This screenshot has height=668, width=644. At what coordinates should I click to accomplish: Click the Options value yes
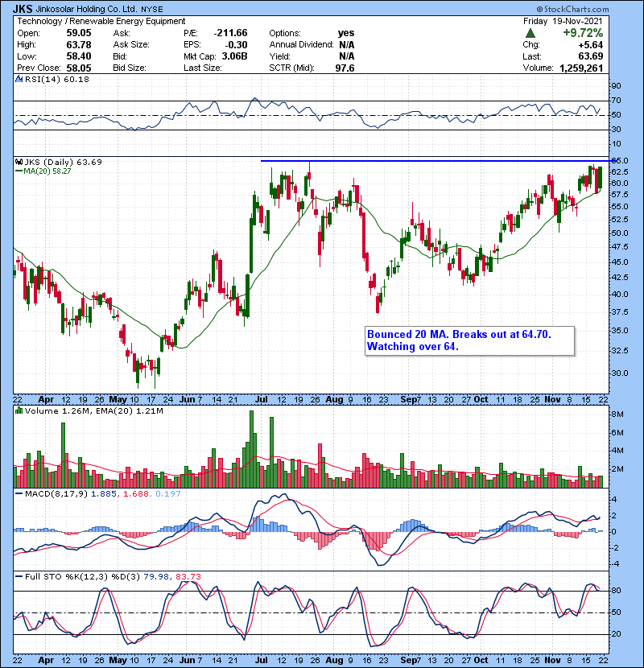tap(346, 33)
